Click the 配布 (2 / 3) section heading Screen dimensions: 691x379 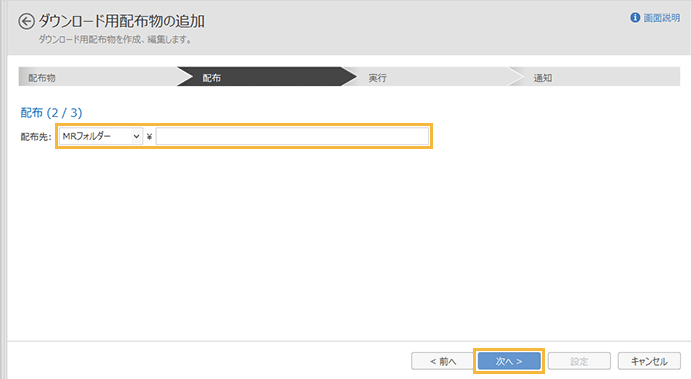[x=51, y=113]
